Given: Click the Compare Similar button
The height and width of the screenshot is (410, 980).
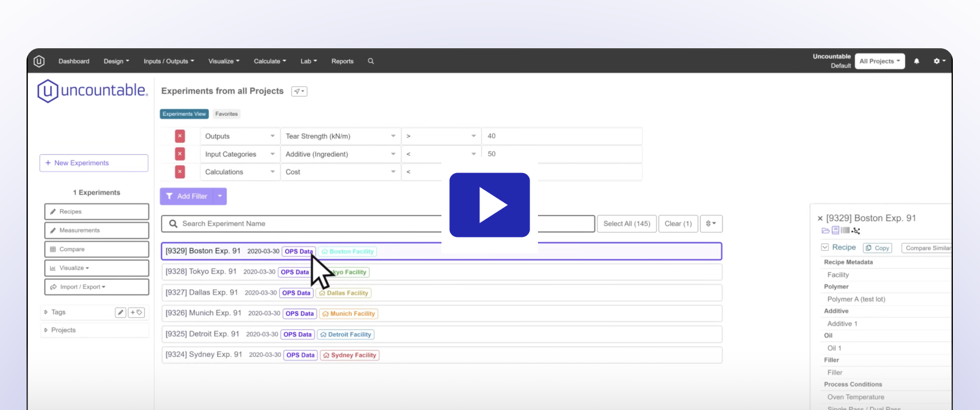Looking at the screenshot, I should (928, 248).
